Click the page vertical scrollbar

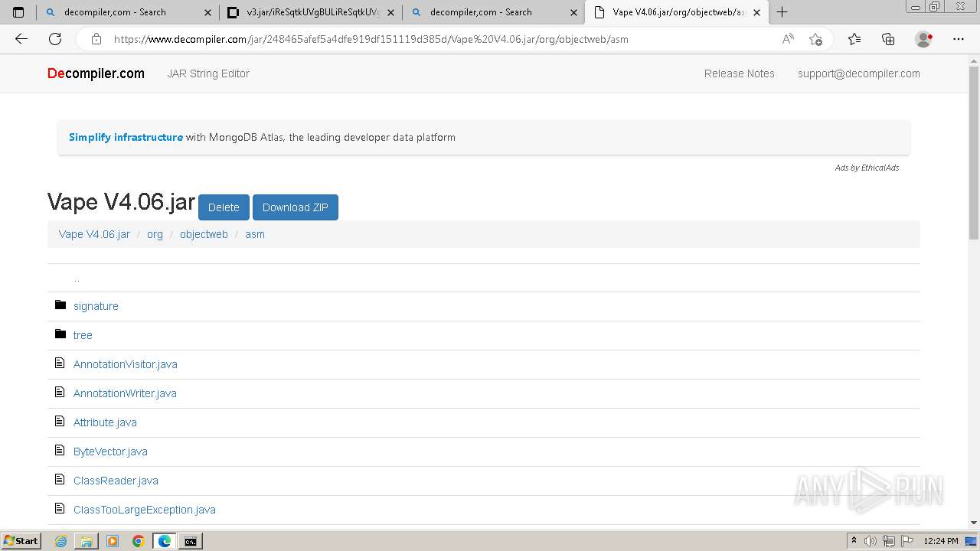coord(974,153)
